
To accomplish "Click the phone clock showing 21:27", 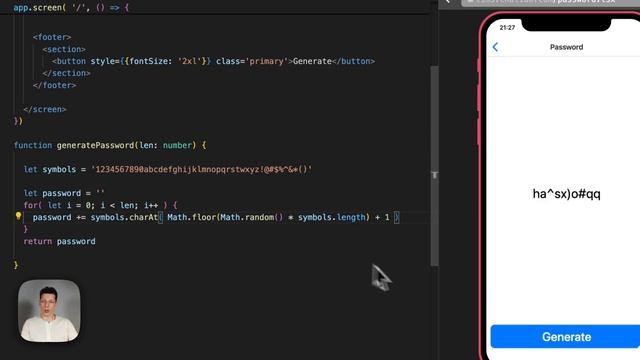I will (507, 27).
